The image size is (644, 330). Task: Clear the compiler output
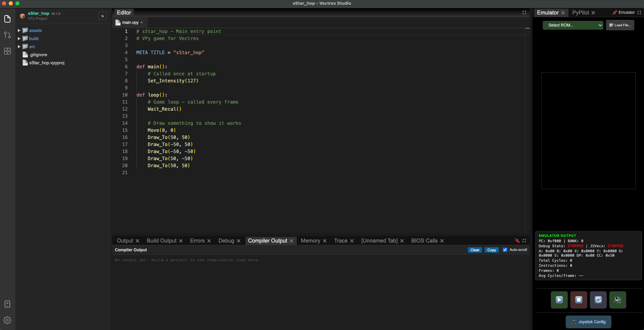coord(475,250)
